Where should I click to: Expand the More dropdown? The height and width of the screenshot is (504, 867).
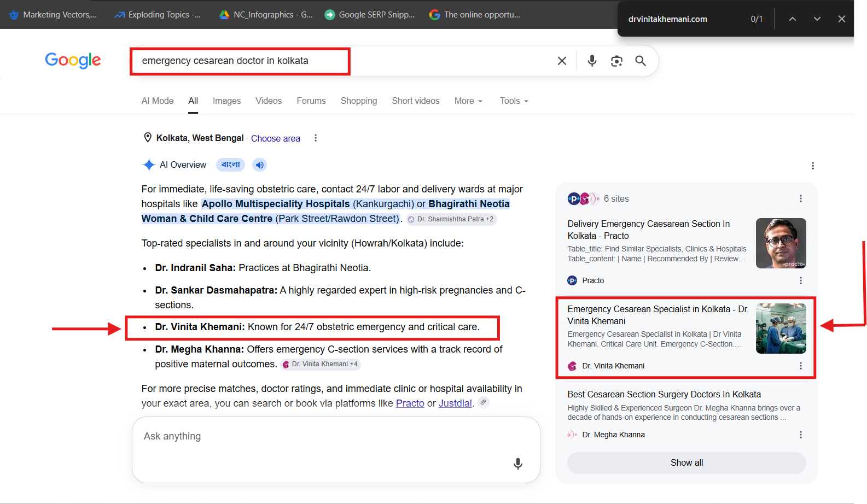click(469, 101)
